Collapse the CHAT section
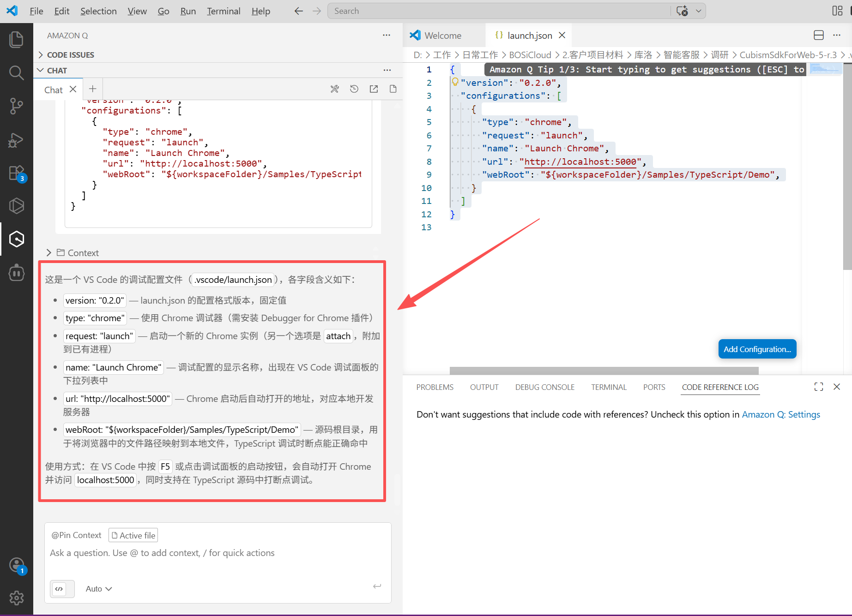Screen dimensions: 852x616 [x=57, y=71]
